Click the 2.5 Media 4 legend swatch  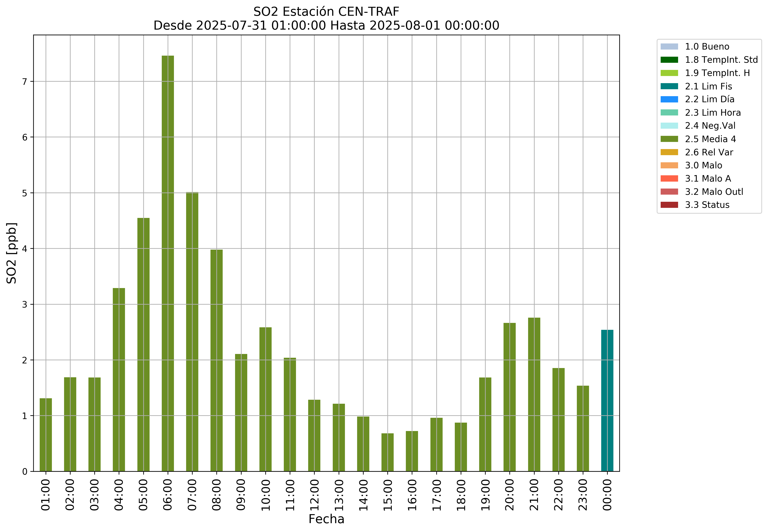tap(669, 139)
